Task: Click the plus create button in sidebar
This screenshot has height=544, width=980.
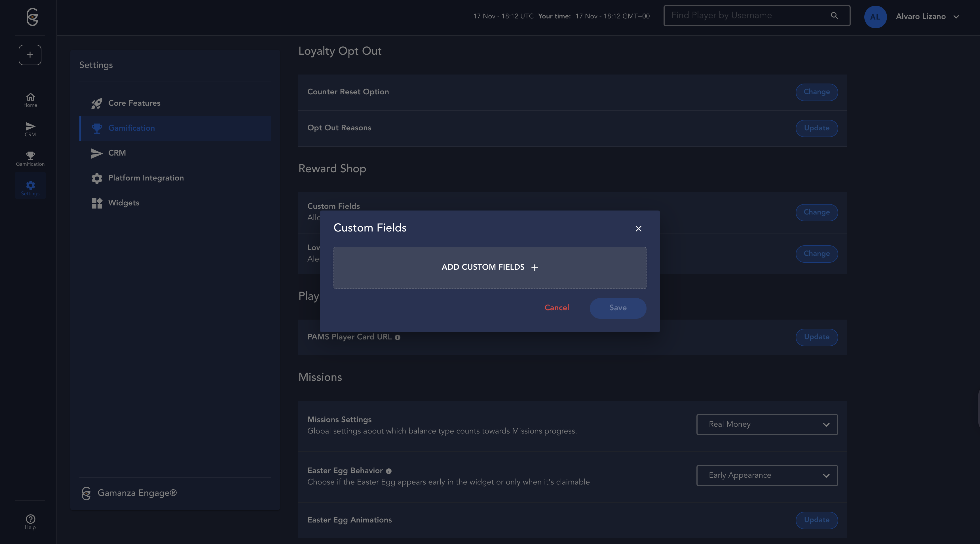Action: click(30, 55)
